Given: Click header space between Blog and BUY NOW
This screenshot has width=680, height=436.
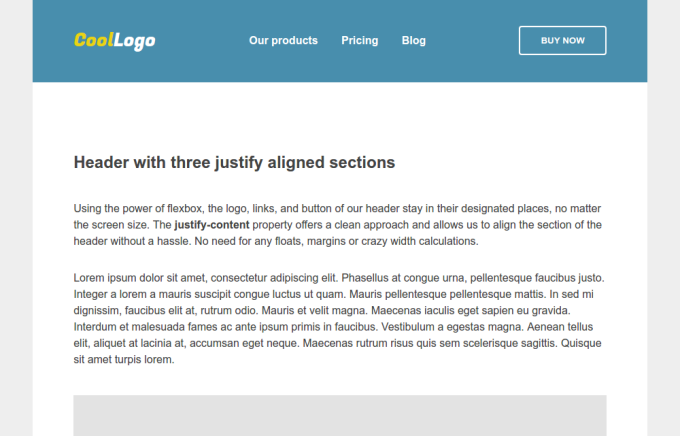Looking at the screenshot, I should (x=472, y=41).
